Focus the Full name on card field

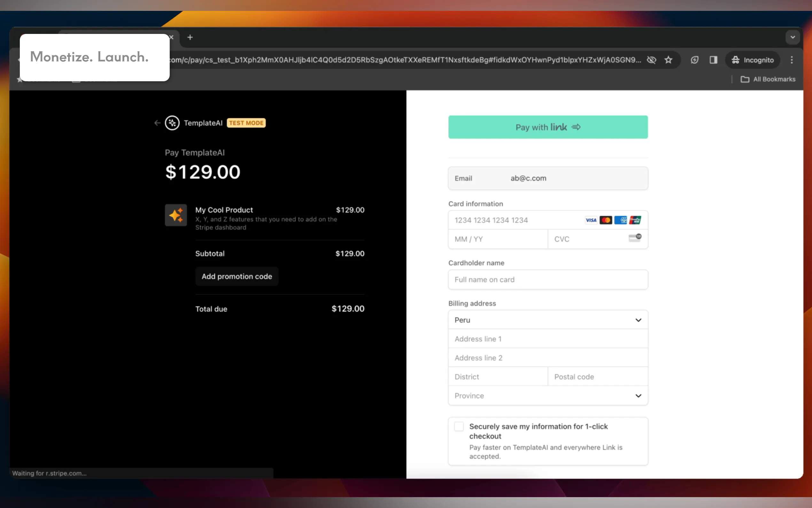point(548,280)
